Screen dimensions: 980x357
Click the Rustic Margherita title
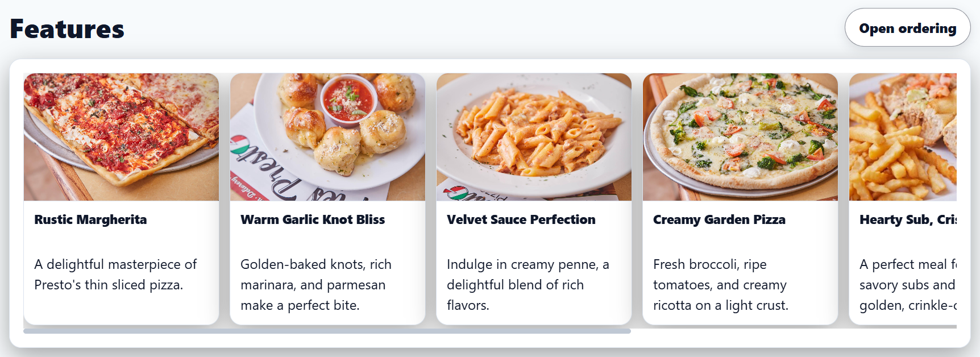pos(90,219)
